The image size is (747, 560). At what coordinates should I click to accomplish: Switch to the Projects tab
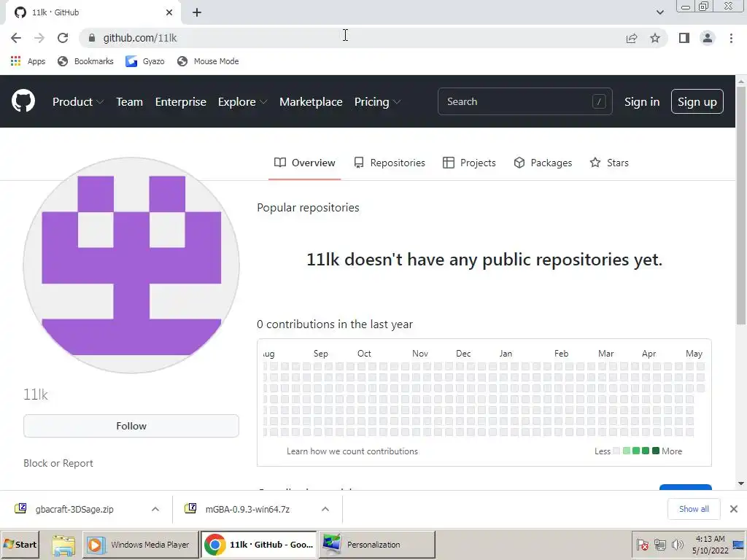[x=469, y=163]
